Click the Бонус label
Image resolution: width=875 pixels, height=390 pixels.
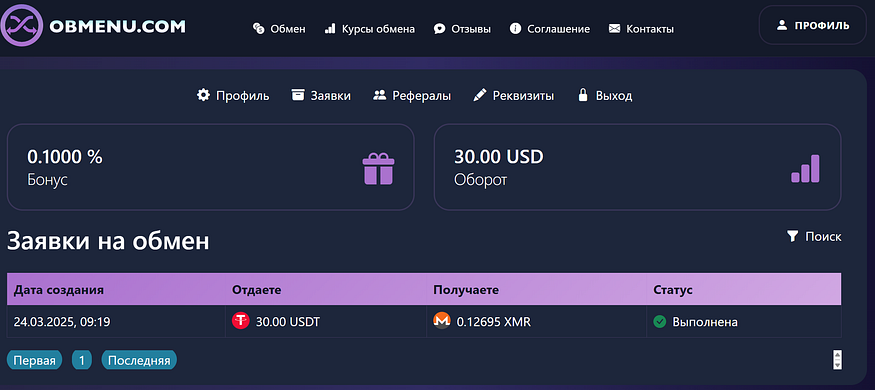pos(47,180)
